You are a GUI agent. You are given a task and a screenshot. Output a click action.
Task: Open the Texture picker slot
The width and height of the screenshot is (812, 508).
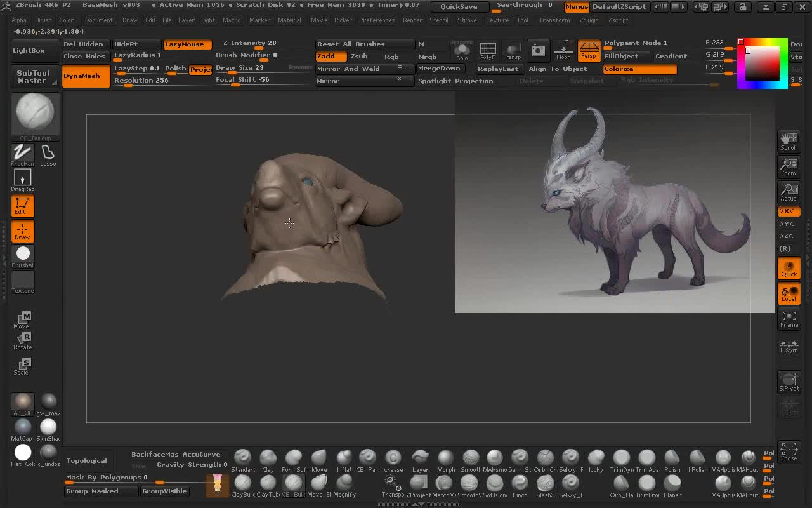click(x=22, y=282)
